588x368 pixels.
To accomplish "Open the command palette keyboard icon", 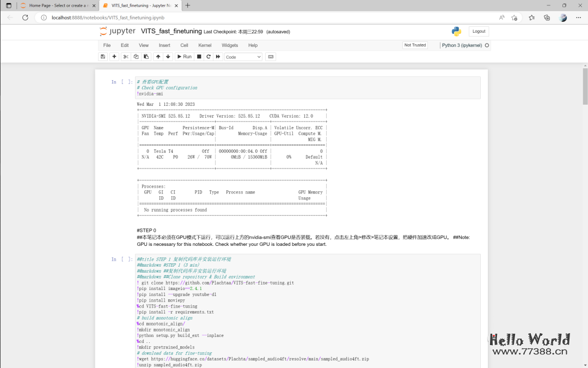I will (x=271, y=57).
